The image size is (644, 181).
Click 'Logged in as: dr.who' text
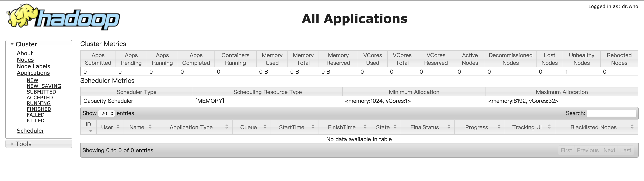(613, 7)
